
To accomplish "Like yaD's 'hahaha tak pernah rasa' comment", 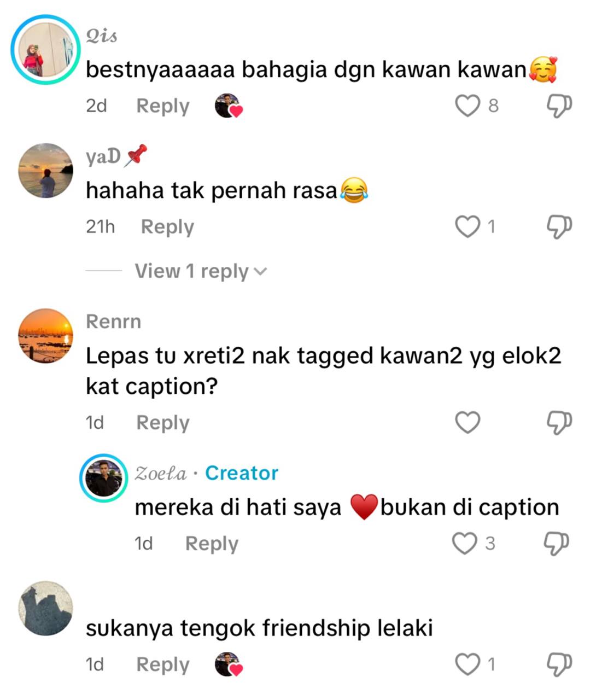I will tap(468, 226).
